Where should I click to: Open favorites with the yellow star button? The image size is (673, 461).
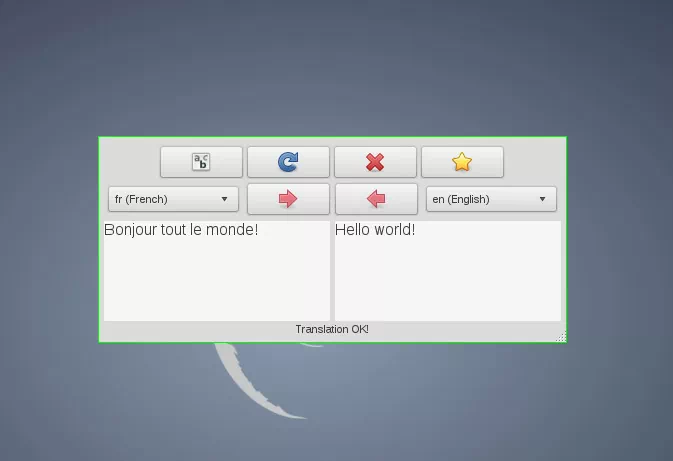462,162
